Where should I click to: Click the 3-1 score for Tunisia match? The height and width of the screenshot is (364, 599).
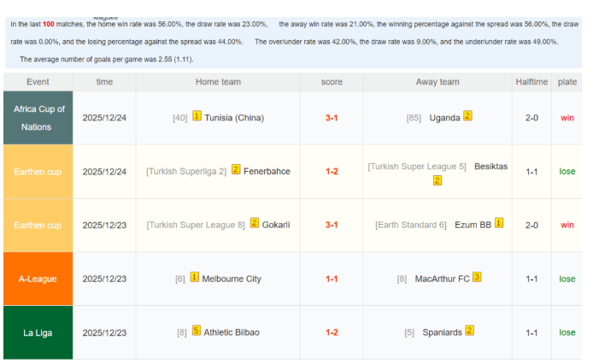coord(332,118)
